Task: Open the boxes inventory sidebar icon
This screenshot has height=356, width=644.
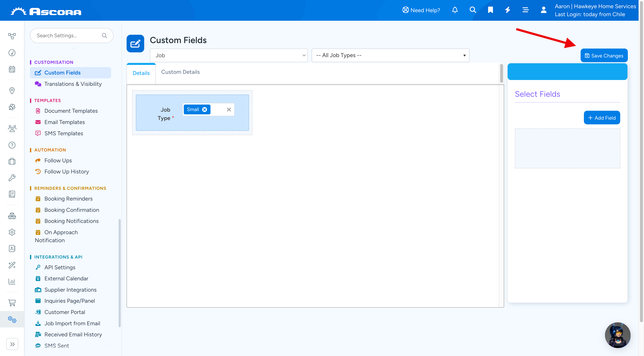Action: (x=12, y=216)
